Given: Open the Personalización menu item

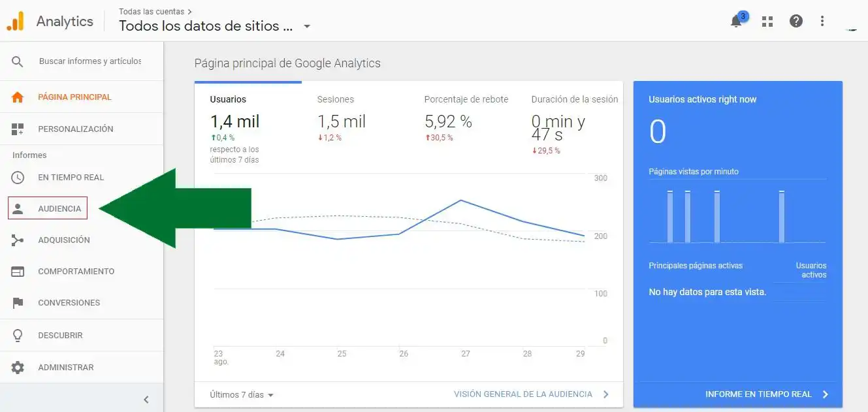Looking at the screenshot, I should coord(76,129).
